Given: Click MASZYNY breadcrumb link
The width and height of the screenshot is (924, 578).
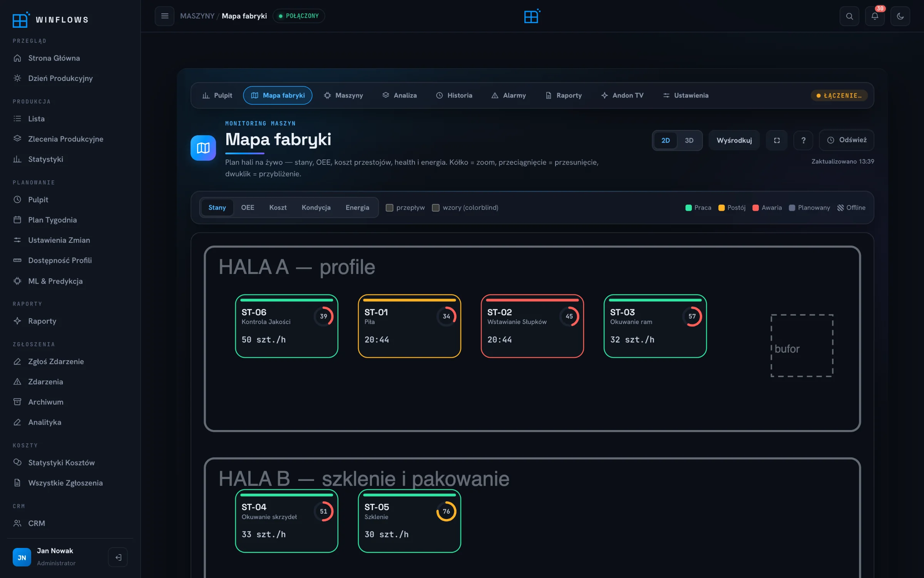Looking at the screenshot, I should [197, 16].
